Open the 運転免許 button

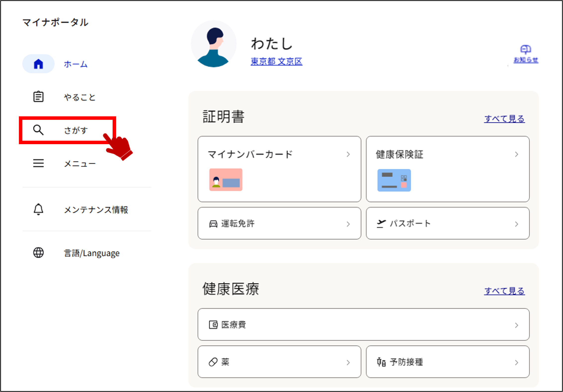pos(279,223)
